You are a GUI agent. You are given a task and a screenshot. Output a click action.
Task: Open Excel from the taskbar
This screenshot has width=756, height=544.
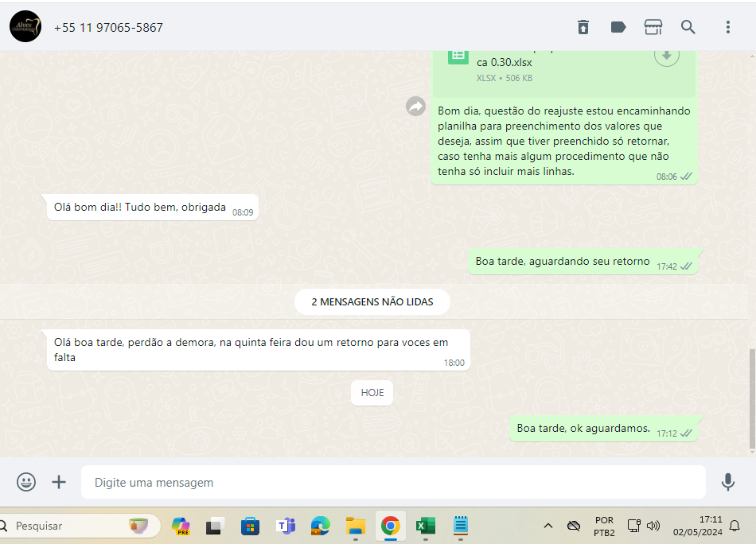pyautogui.click(x=426, y=526)
